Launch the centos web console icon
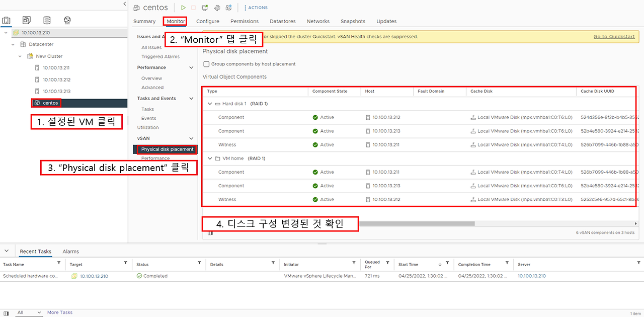Image resolution: width=644 pixels, height=319 pixels. pyautogui.click(x=205, y=8)
